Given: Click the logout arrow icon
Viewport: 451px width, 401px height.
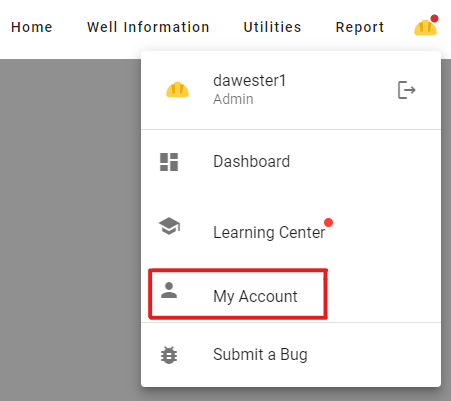Looking at the screenshot, I should coord(407,90).
